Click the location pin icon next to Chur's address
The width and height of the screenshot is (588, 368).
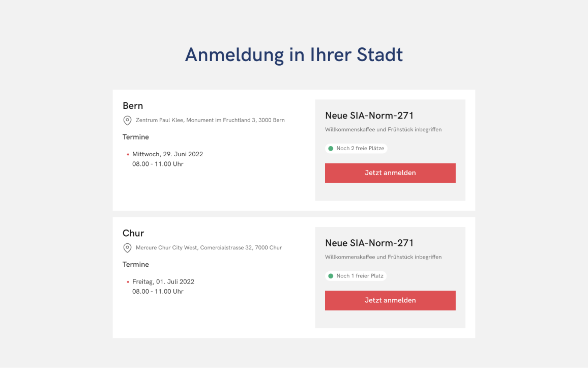pyautogui.click(x=128, y=248)
